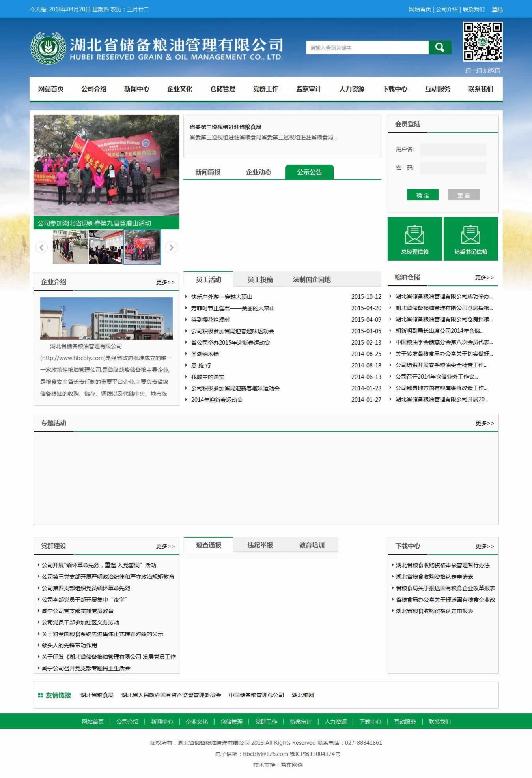The height and width of the screenshot is (778, 532).
Task: Click the green search magnifier button
Action: pos(440,48)
